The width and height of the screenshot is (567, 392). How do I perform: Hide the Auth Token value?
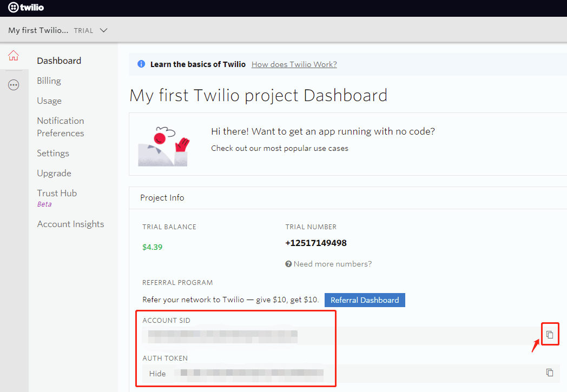(x=157, y=374)
